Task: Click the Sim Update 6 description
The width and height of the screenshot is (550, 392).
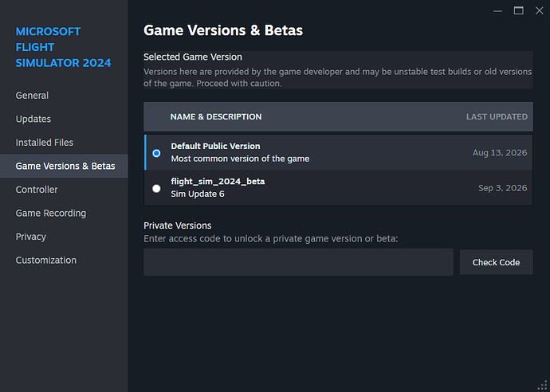Action: pyautogui.click(x=198, y=194)
